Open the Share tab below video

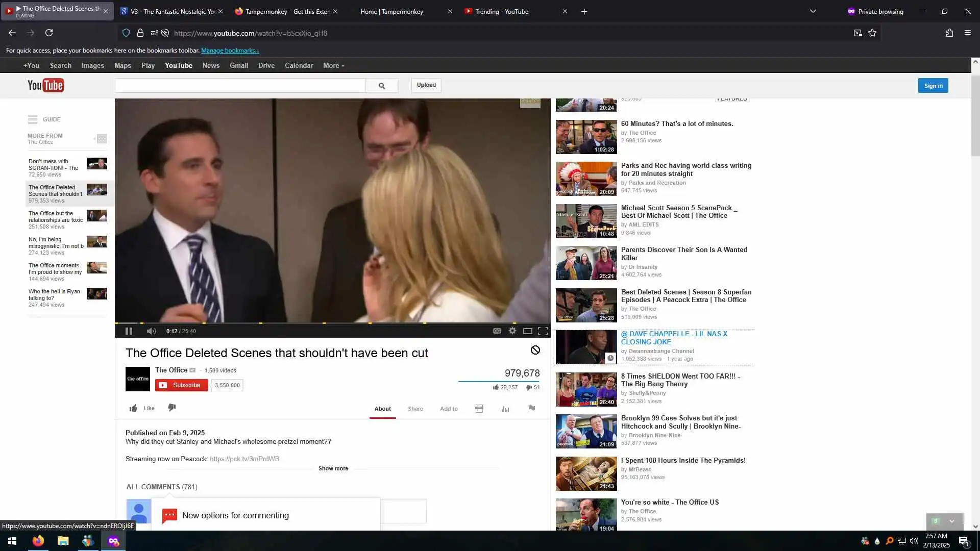(x=415, y=409)
